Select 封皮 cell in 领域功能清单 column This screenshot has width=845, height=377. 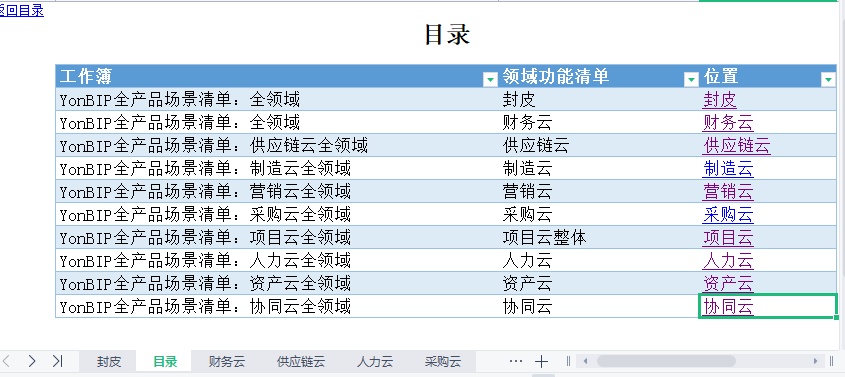(x=599, y=100)
